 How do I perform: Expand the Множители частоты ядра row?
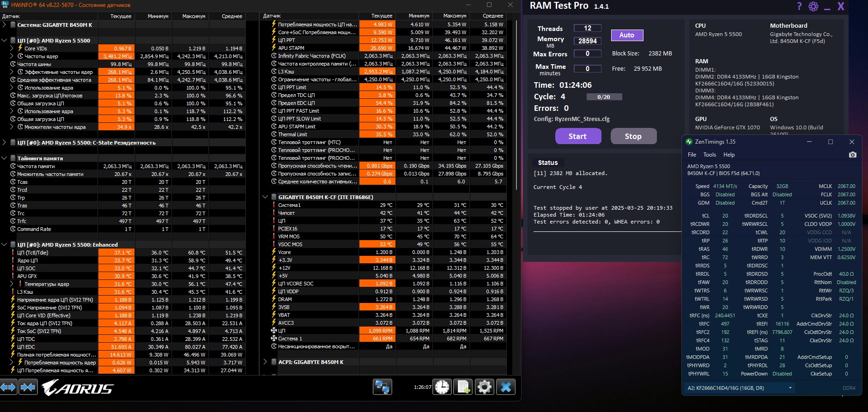[x=12, y=127]
